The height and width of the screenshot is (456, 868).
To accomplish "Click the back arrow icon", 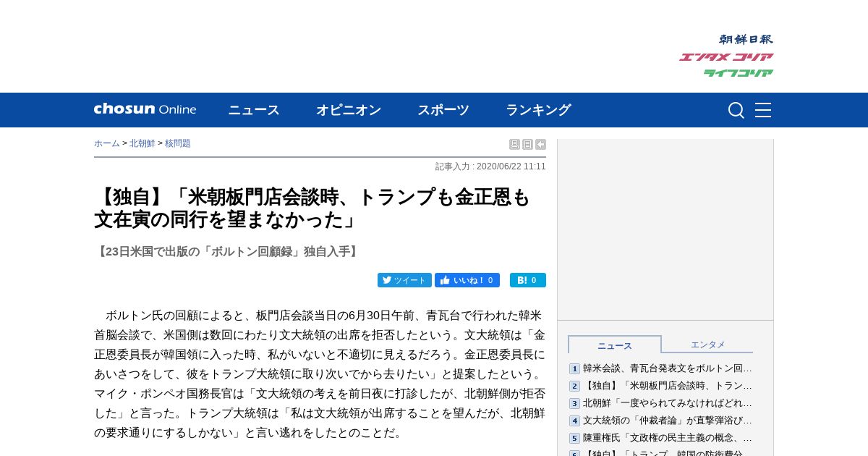I will (540, 144).
